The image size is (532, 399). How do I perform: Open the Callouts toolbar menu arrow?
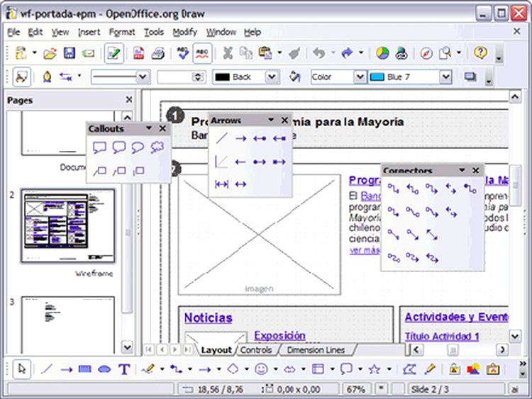point(149,128)
